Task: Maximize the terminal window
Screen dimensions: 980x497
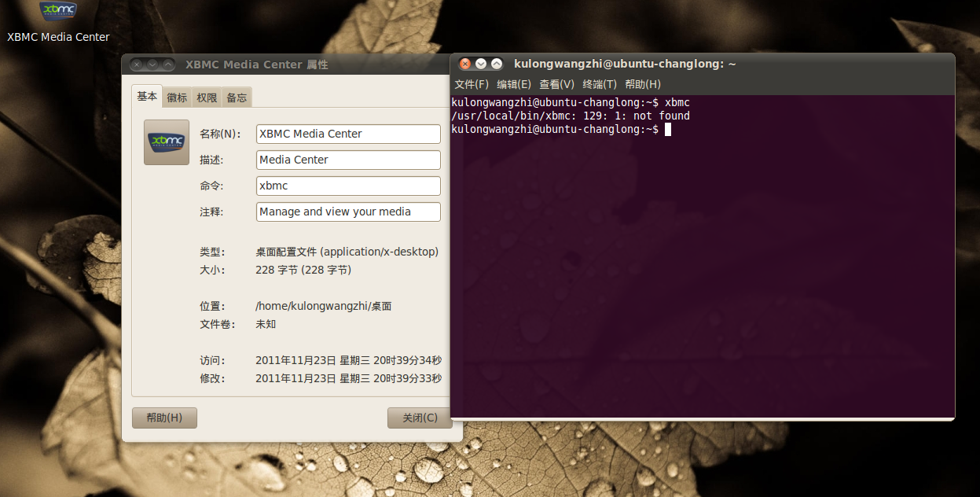Action: (497, 64)
